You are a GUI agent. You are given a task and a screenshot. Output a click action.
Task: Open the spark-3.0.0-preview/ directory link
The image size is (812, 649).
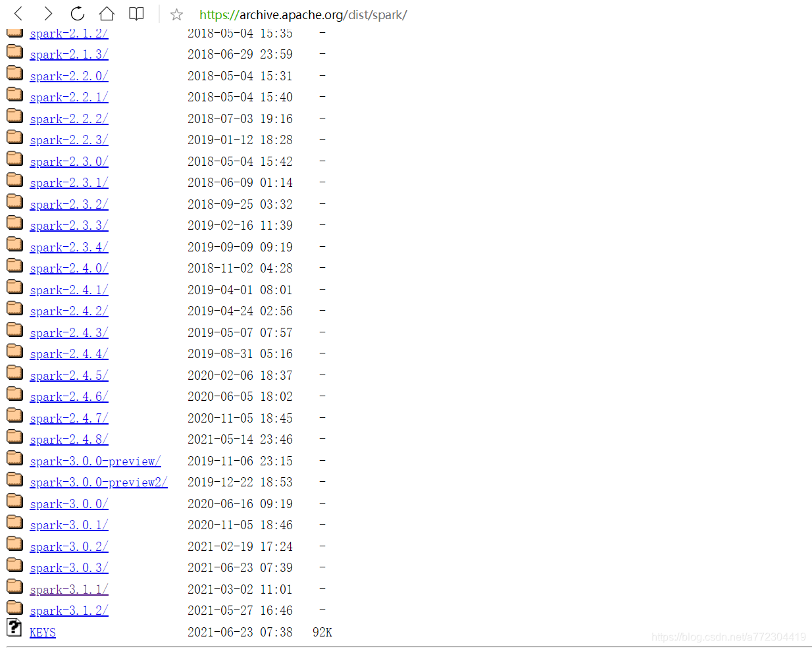coord(95,461)
